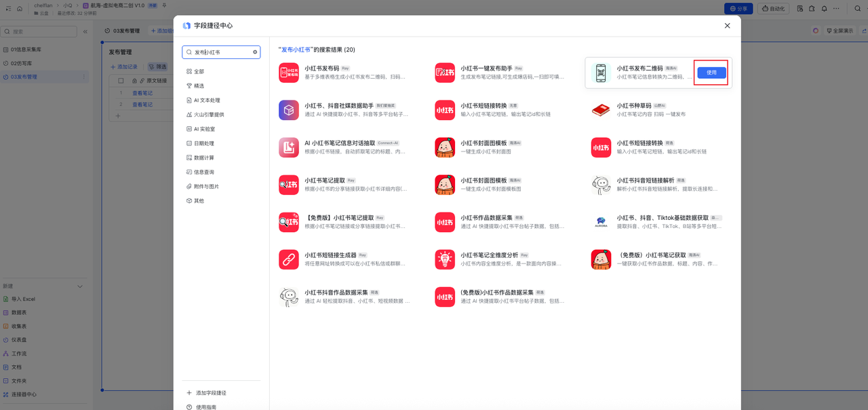The width and height of the screenshot is (868, 410).
Task: Open 小红书封面图模板 一键生成小红书封面模板图 icon
Action: [x=445, y=185]
